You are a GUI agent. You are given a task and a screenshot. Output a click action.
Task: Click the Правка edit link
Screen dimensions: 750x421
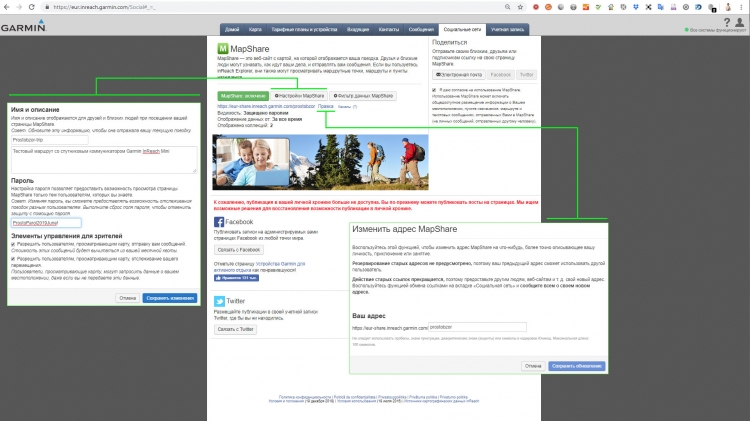click(325, 106)
